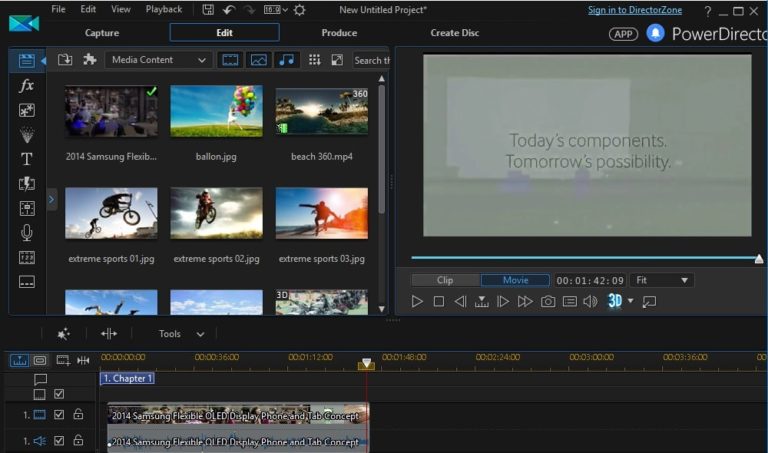Open the plug-ins puzzle piece icon
The image size is (768, 453).
(89, 60)
